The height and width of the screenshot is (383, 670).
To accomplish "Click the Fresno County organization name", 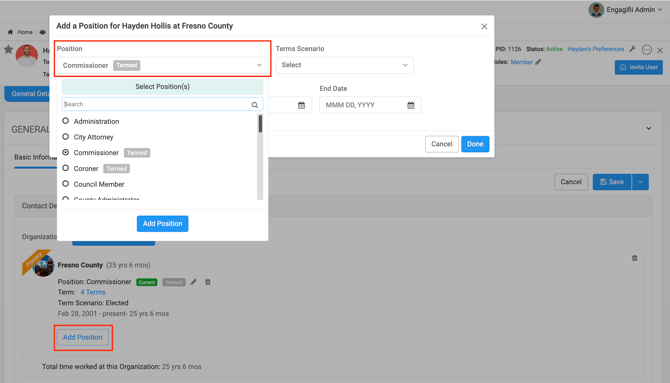I will click(80, 265).
